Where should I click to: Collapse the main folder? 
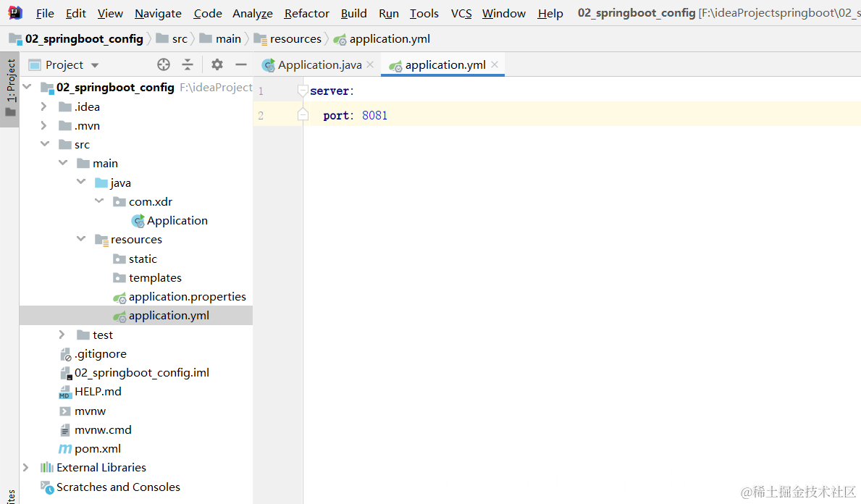tap(63, 163)
